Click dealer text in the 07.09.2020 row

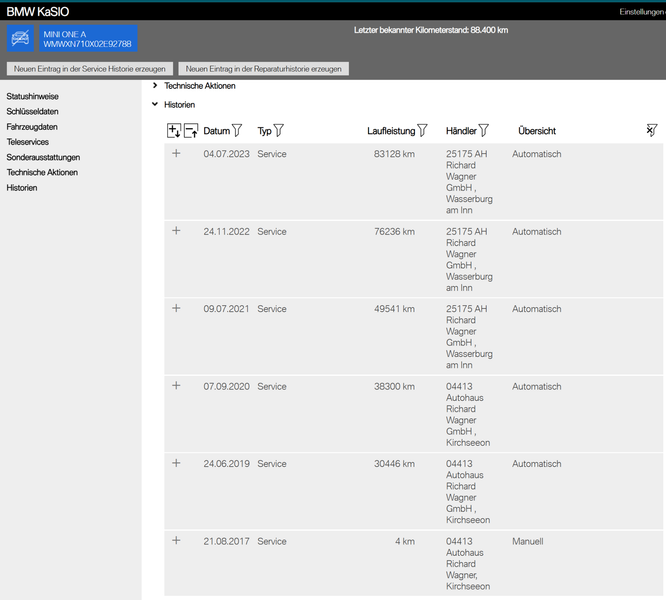468,414
